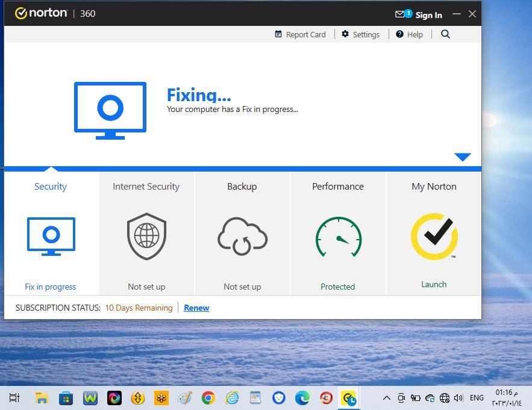Click the My Norton checkmark logo
This screenshot has width=532, height=410.
[x=434, y=237]
